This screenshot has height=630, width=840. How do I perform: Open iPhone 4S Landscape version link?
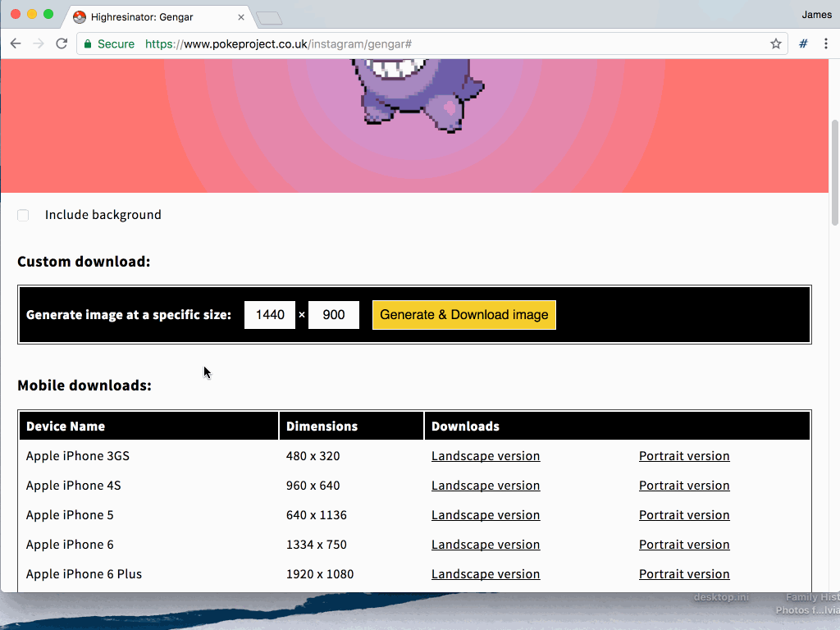486,486
